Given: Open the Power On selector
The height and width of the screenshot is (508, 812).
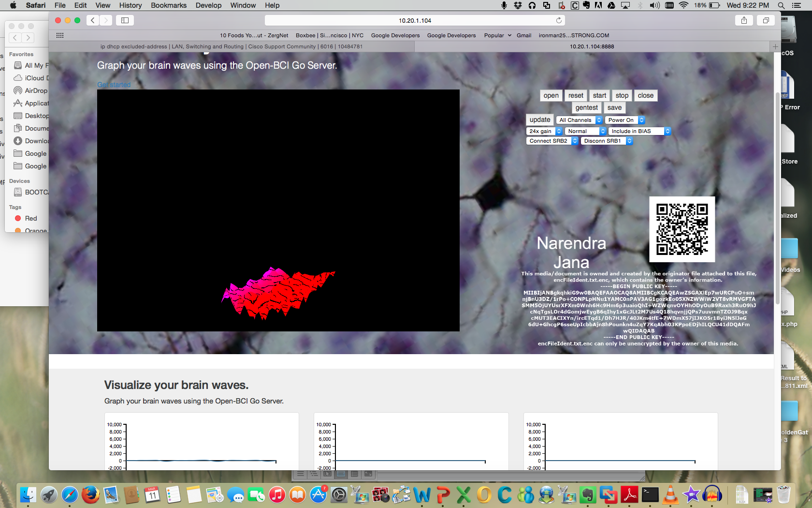Looking at the screenshot, I should click(625, 120).
